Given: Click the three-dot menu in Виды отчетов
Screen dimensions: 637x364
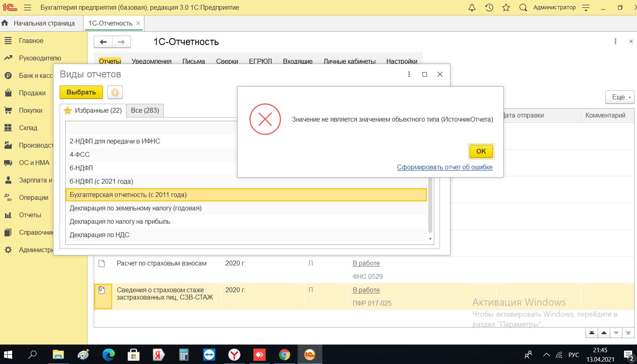Looking at the screenshot, I should 409,74.
